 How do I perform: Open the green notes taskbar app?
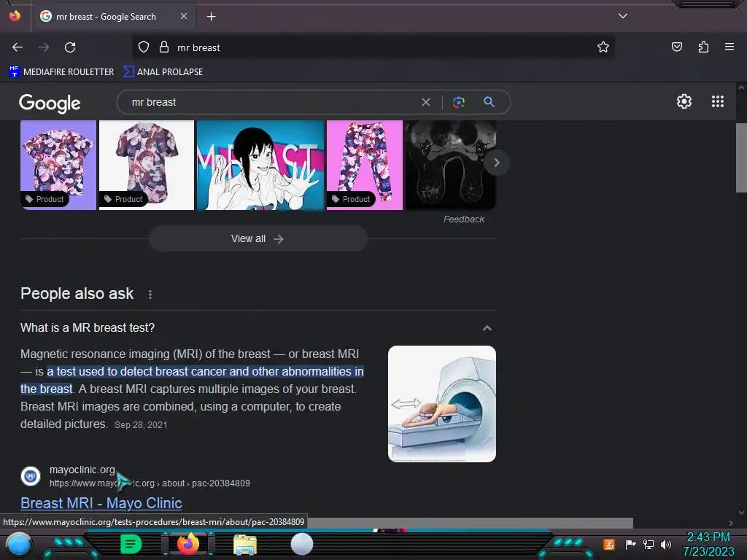coord(131,544)
